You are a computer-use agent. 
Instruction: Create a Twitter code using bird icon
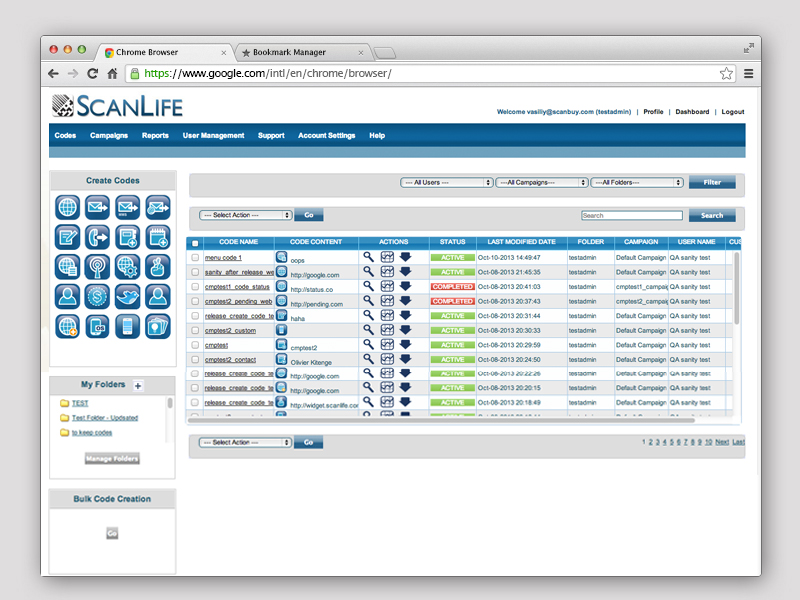tap(127, 296)
